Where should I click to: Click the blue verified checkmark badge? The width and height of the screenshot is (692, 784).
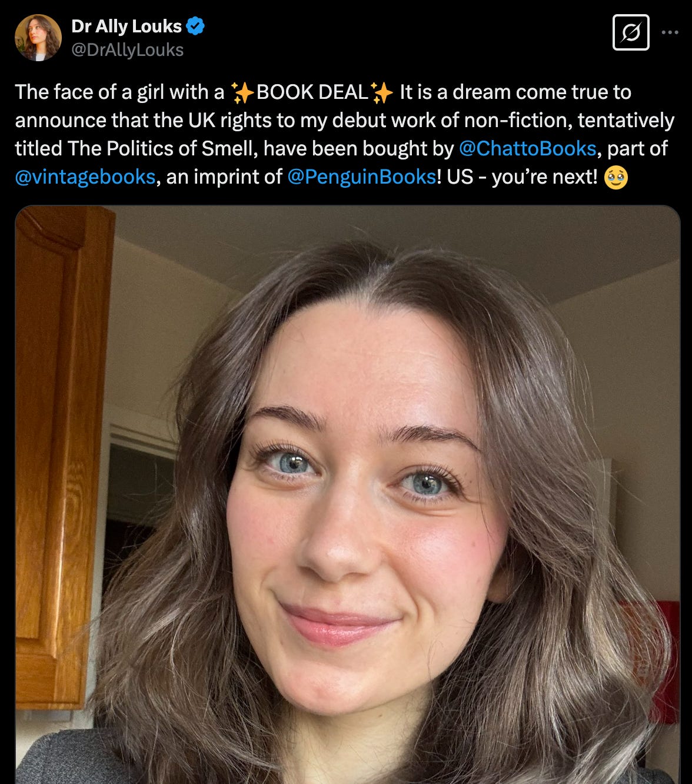(x=196, y=26)
